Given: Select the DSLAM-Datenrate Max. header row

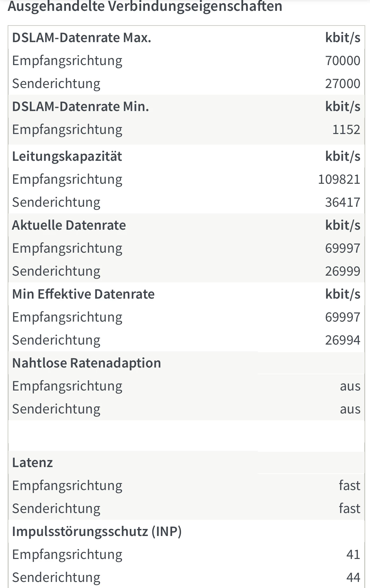Looking at the screenshot, I should click(x=186, y=38).
